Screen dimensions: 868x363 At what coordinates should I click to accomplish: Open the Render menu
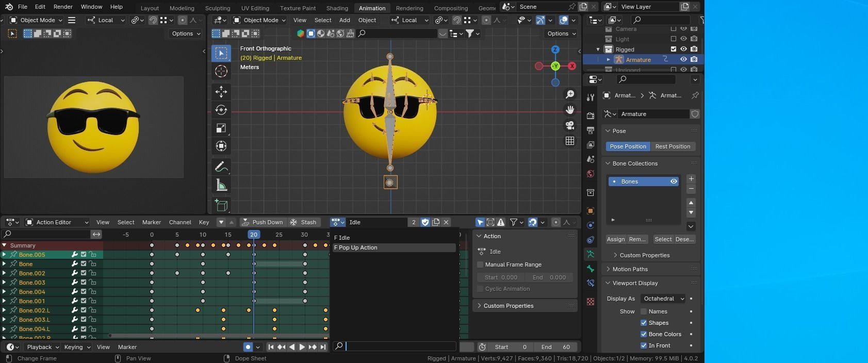tap(63, 7)
